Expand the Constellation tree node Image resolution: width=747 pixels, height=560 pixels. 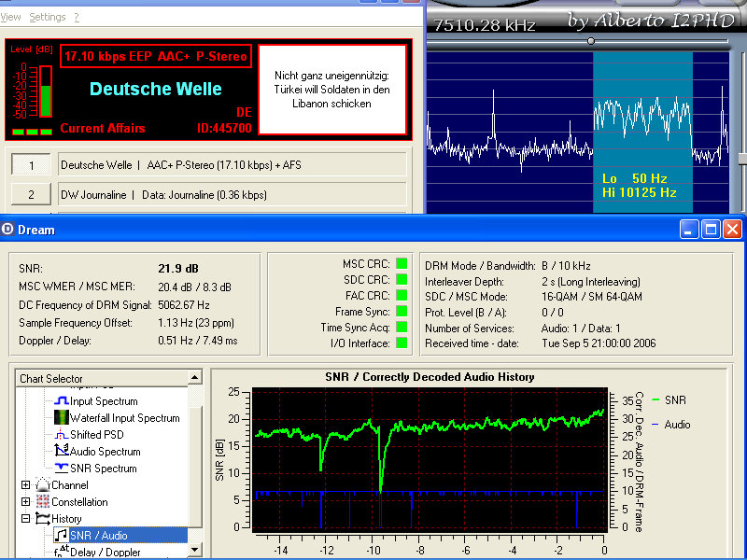(26, 502)
